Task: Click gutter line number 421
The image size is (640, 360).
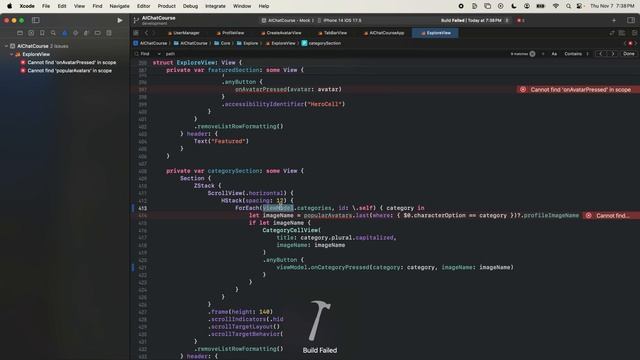Action: coord(142,268)
